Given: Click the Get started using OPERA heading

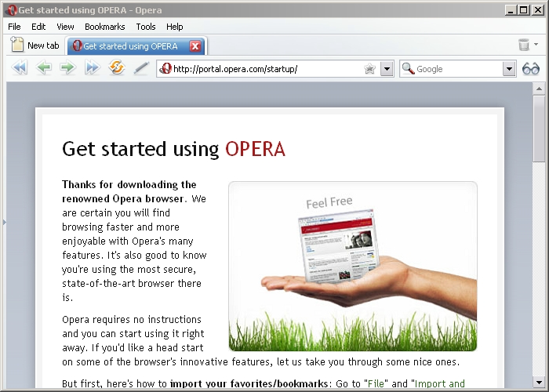Looking at the screenshot, I should pyautogui.click(x=173, y=149).
